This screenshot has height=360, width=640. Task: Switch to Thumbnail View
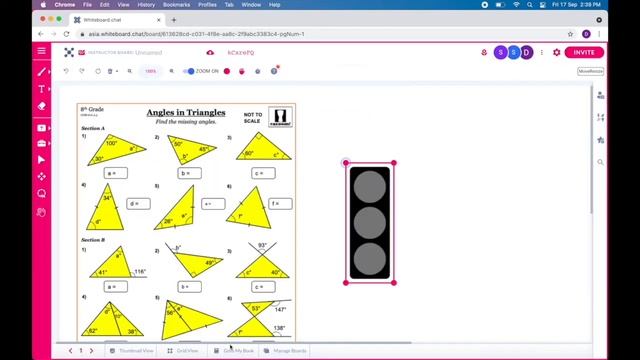point(131,351)
